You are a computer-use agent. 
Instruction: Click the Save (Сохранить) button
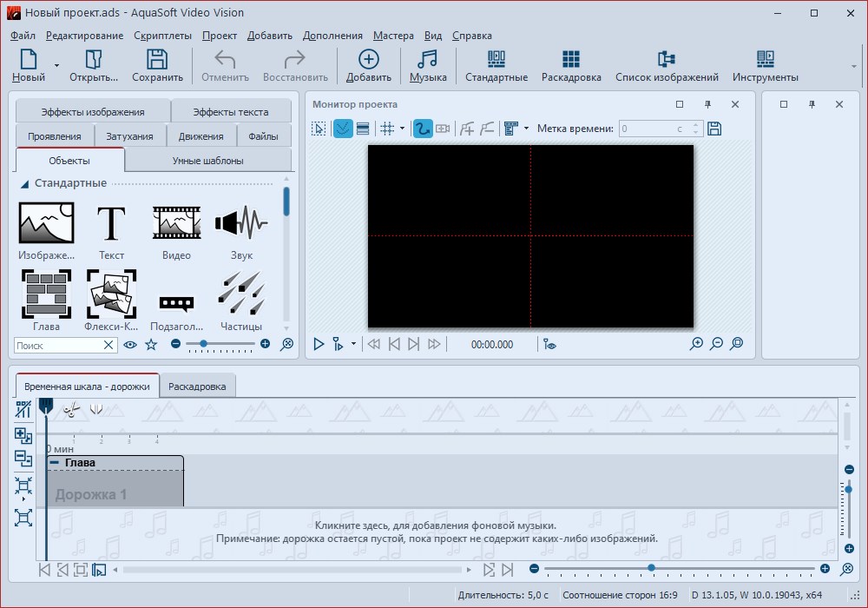click(157, 65)
